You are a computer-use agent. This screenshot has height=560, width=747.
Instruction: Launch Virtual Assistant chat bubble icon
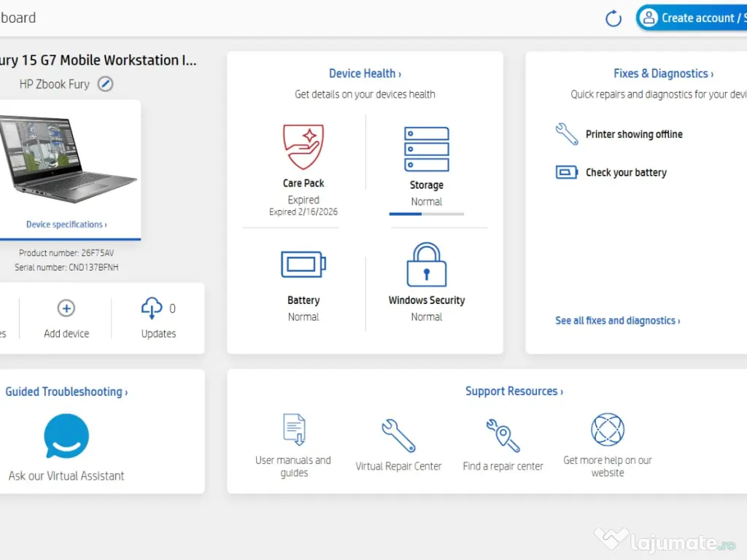(66, 436)
